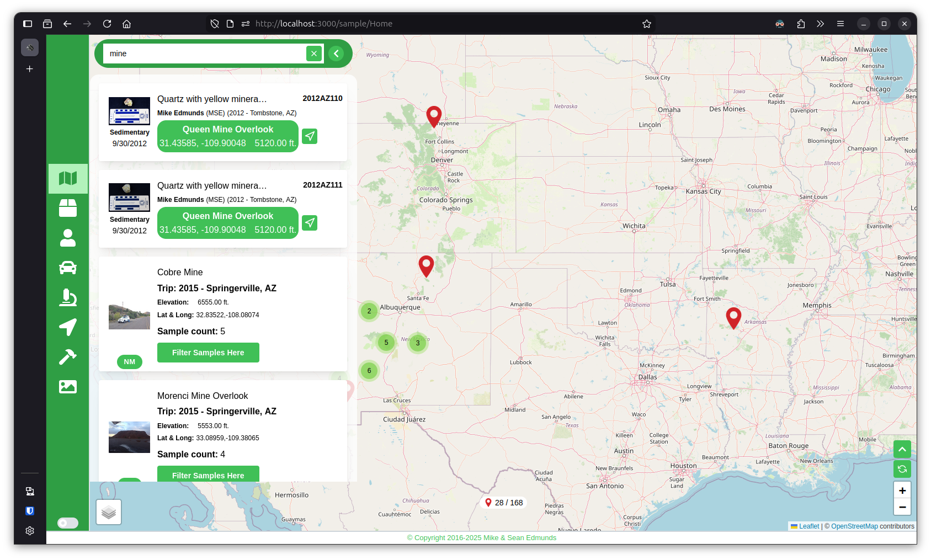
Task: Open the OpenStreetMap attribution link
Action: click(854, 526)
